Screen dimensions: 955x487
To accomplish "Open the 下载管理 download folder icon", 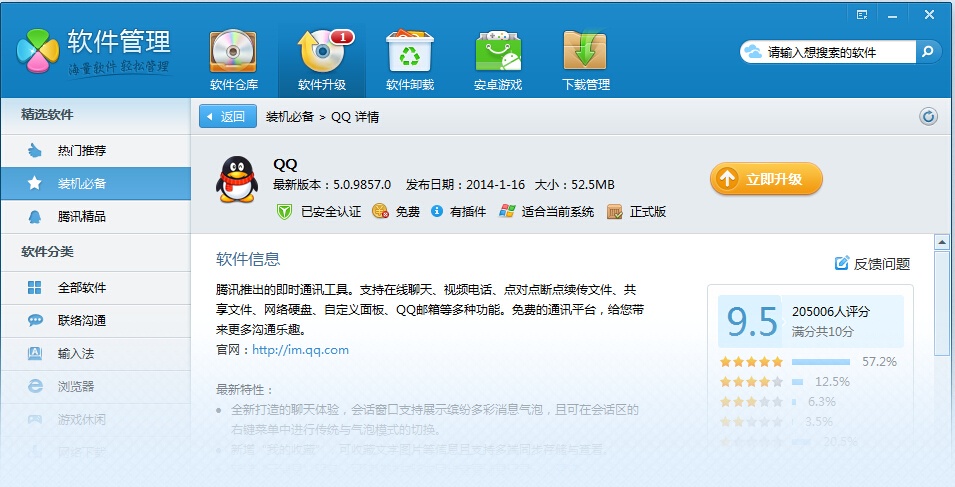I will [x=585, y=52].
